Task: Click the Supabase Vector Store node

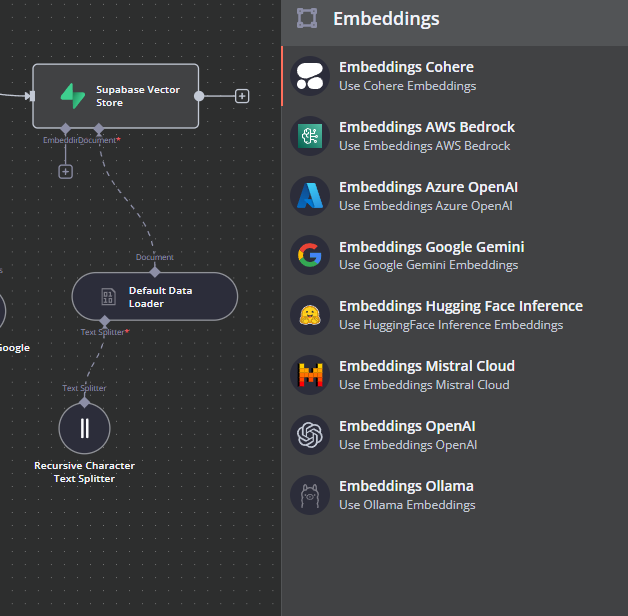Action: (116, 96)
